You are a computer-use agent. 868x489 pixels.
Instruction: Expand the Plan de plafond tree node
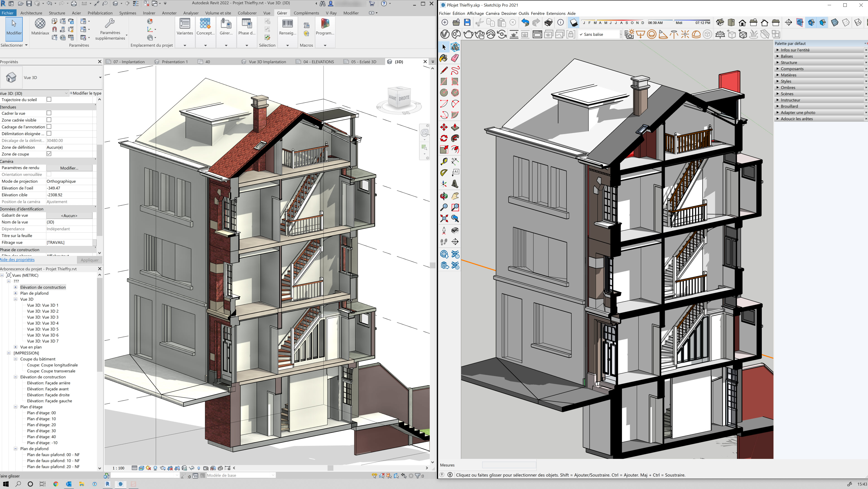click(x=15, y=293)
